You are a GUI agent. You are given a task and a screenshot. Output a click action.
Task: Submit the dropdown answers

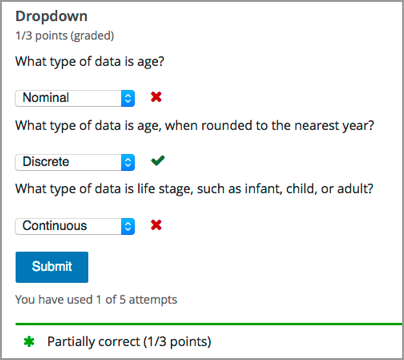pyautogui.click(x=52, y=267)
